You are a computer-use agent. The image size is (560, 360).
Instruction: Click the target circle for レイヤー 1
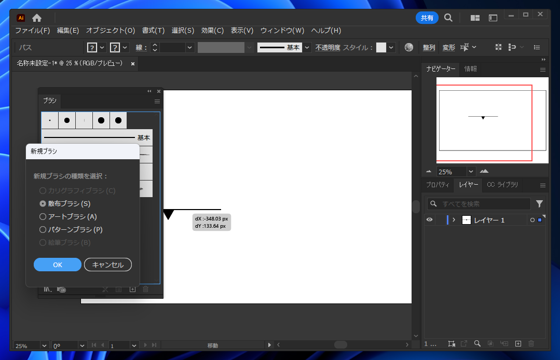coord(532,220)
